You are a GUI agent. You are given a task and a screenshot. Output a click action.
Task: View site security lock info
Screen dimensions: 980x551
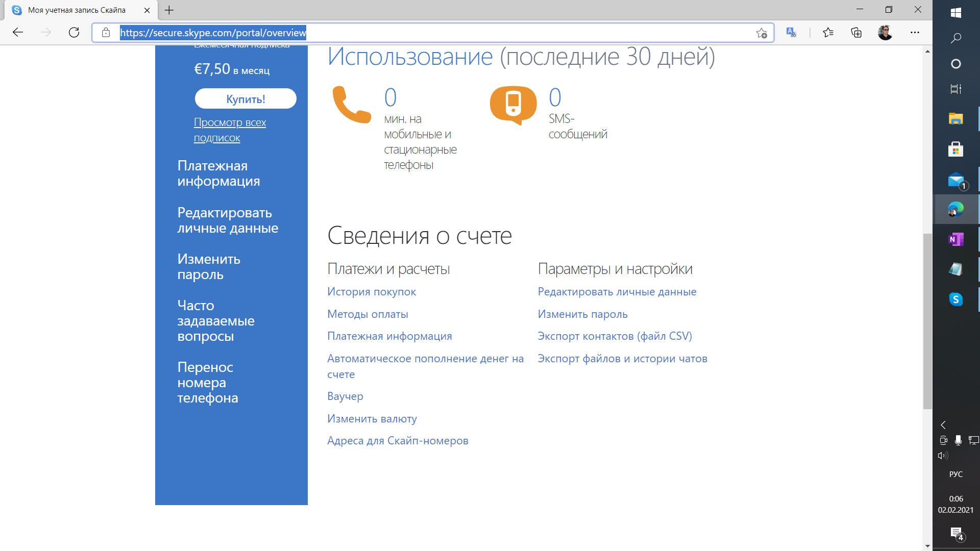[106, 33]
